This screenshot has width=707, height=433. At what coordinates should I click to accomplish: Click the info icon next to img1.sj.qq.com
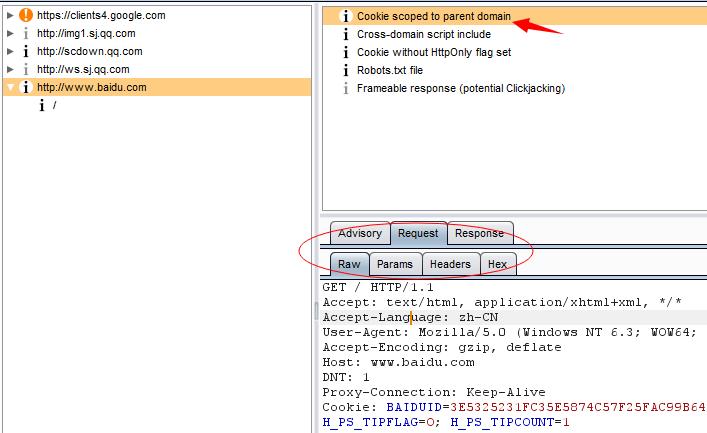(x=26, y=33)
